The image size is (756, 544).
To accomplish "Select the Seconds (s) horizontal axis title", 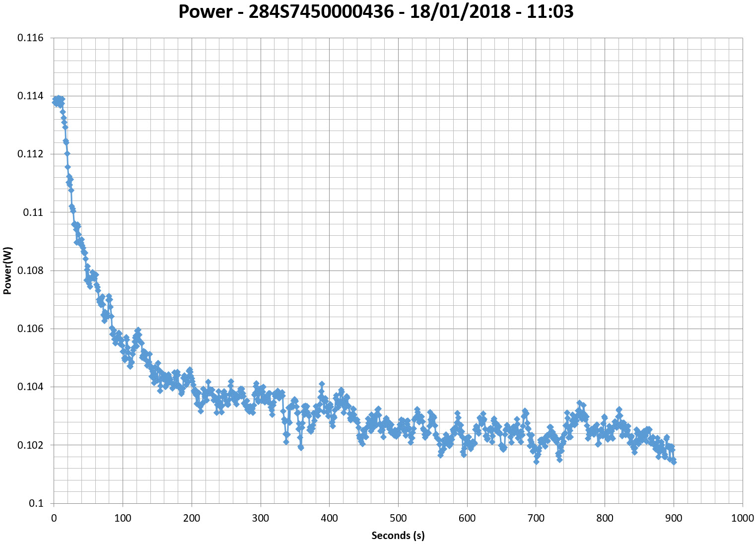I will pos(398,536).
